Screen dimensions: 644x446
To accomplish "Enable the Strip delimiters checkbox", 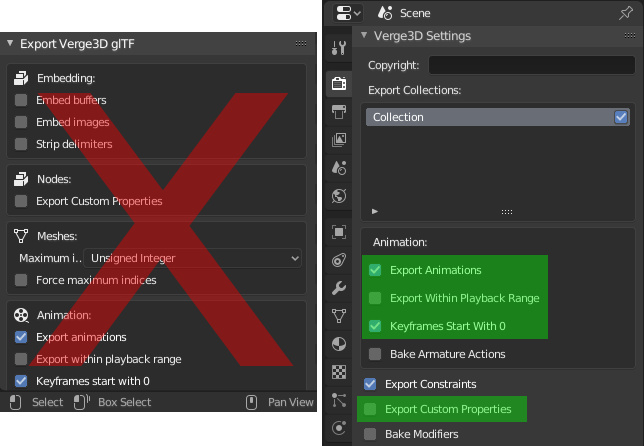I will pyautogui.click(x=21, y=144).
